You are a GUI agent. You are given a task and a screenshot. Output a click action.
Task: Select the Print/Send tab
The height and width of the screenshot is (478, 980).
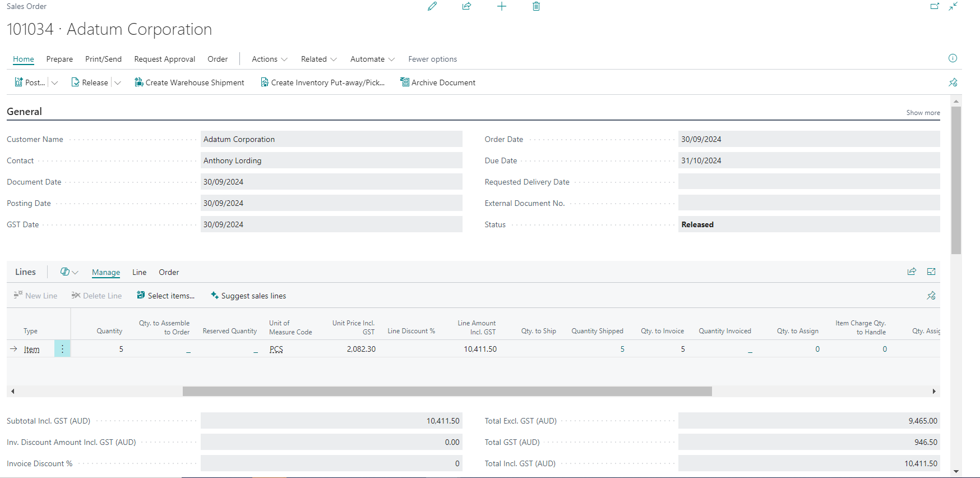tap(103, 59)
